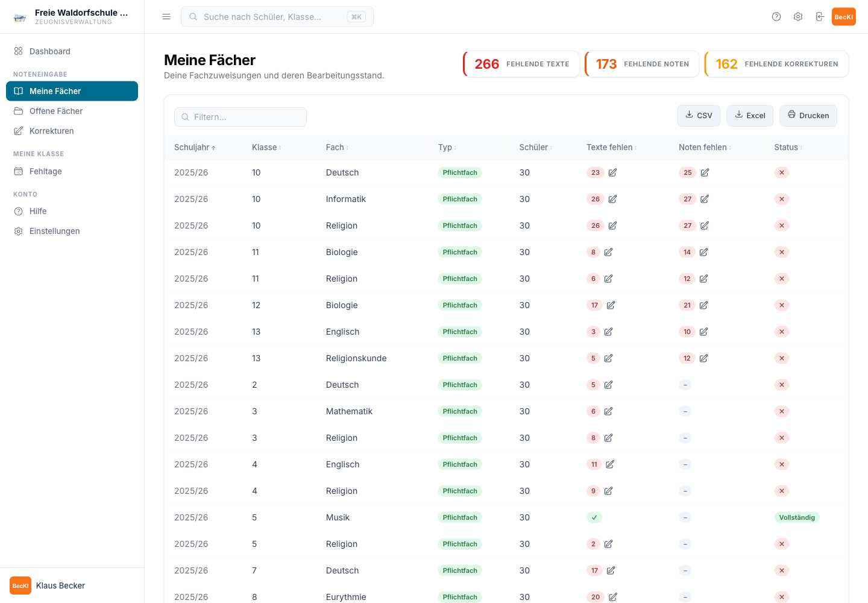
Task: Open Offene Fächer in the sidebar
Action: pos(72,111)
